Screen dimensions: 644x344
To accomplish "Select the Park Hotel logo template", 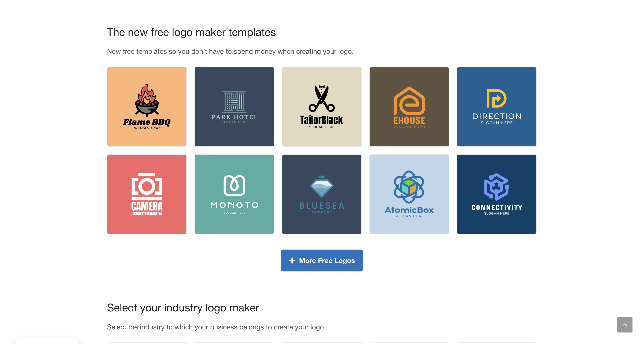I will pos(234,107).
